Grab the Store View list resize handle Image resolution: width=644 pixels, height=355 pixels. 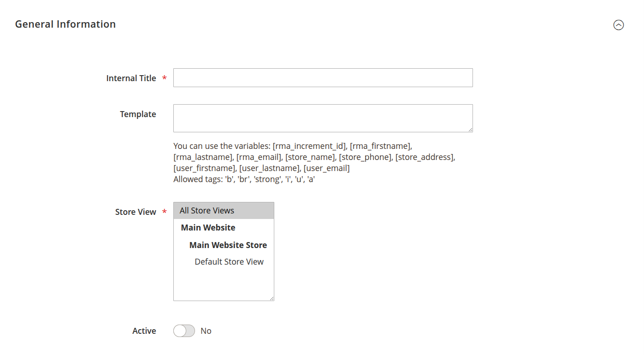[x=272, y=298]
